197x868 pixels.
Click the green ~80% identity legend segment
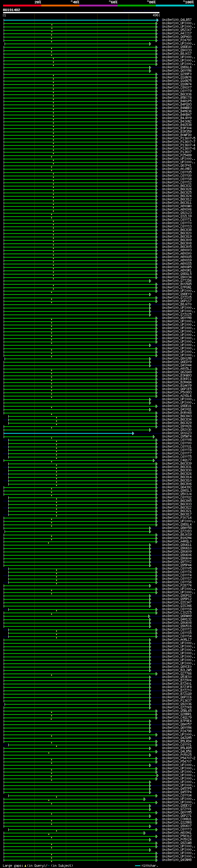pyautogui.click(x=136, y=6)
